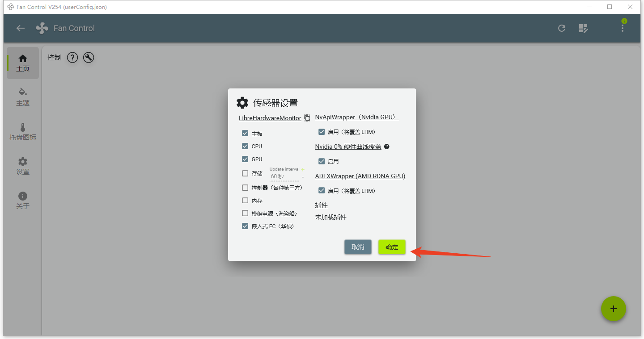
Task: Open the 主题 sidebar tab
Action: click(23, 97)
